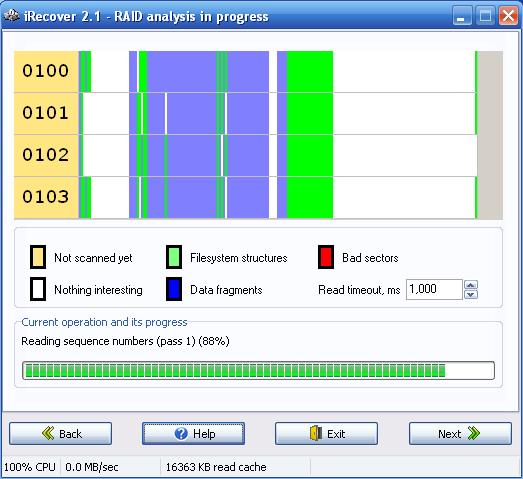Image resolution: width=523 pixels, height=479 pixels.
Task: Click the 'Read timeout, ms' label
Action: point(359,290)
